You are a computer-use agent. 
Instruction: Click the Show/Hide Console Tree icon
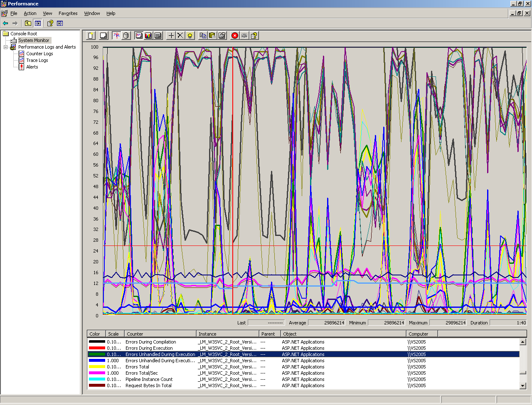[x=38, y=23]
